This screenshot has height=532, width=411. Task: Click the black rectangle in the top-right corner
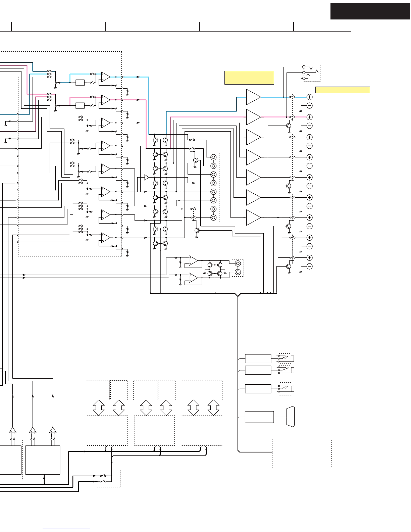[x=370, y=11]
